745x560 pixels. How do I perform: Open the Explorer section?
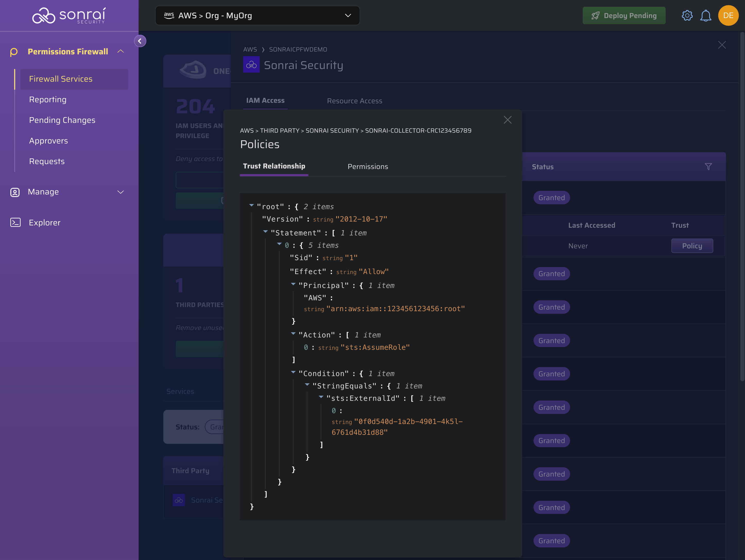coord(45,223)
